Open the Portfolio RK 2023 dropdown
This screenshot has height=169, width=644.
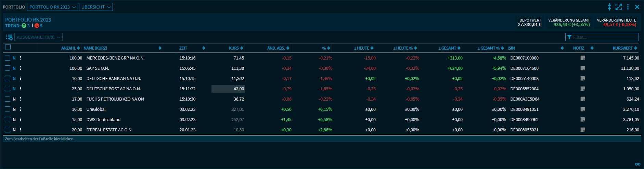(52, 7)
